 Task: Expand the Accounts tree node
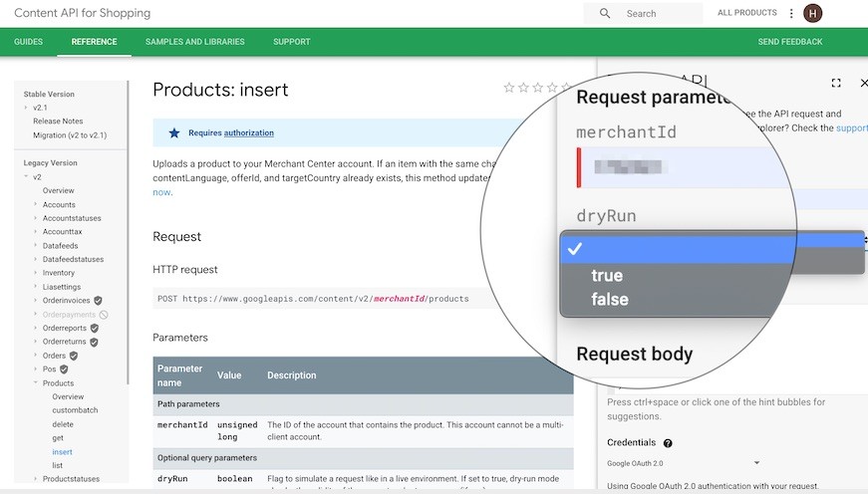point(36,204)
